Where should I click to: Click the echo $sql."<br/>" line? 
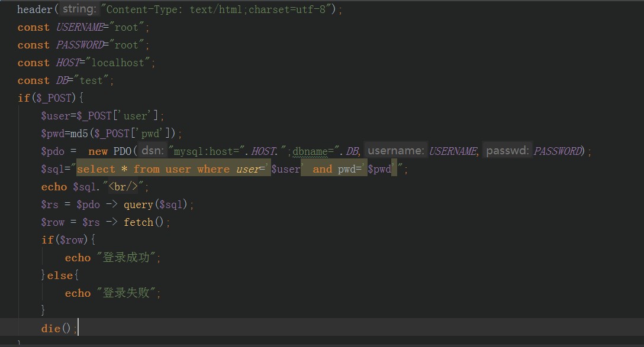95,187
